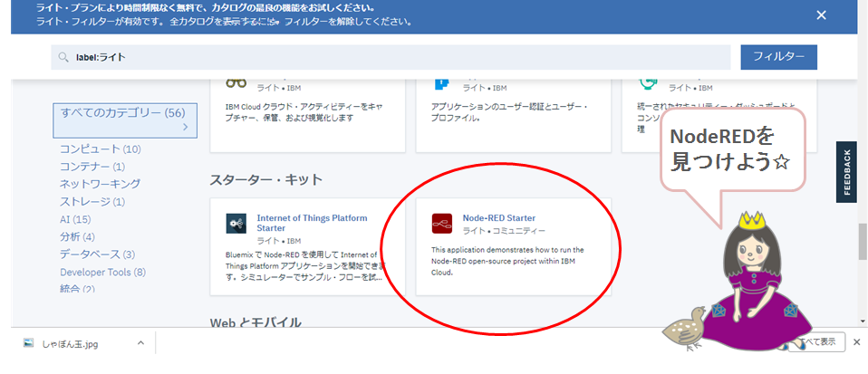Open the 分析 (4) category
Screen dimensions: 868x374
tap(78, 236)
